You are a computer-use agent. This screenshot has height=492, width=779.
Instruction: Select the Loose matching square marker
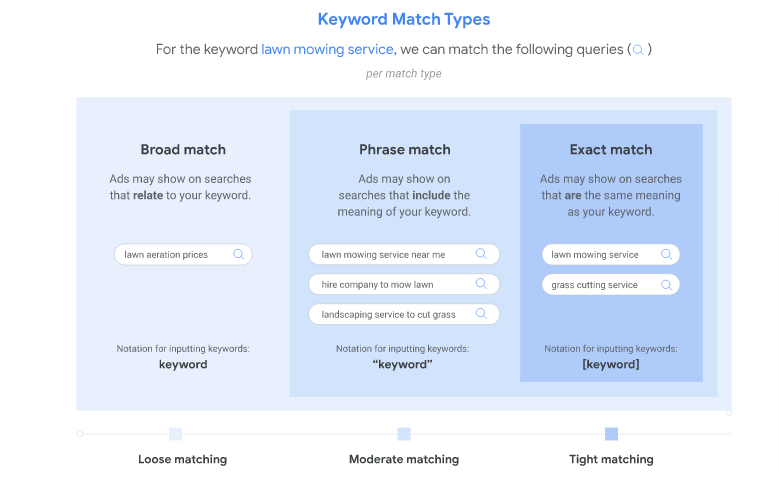175,434
